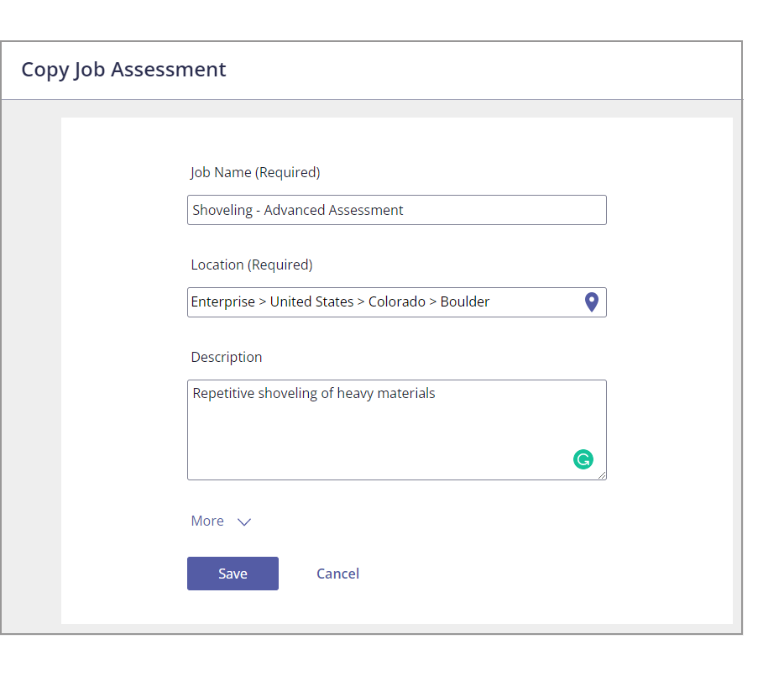Image resolution: width=784 pixels, height=676 pixels.
Task: Click the Copy Job Assessment heading
Action: 123,70
